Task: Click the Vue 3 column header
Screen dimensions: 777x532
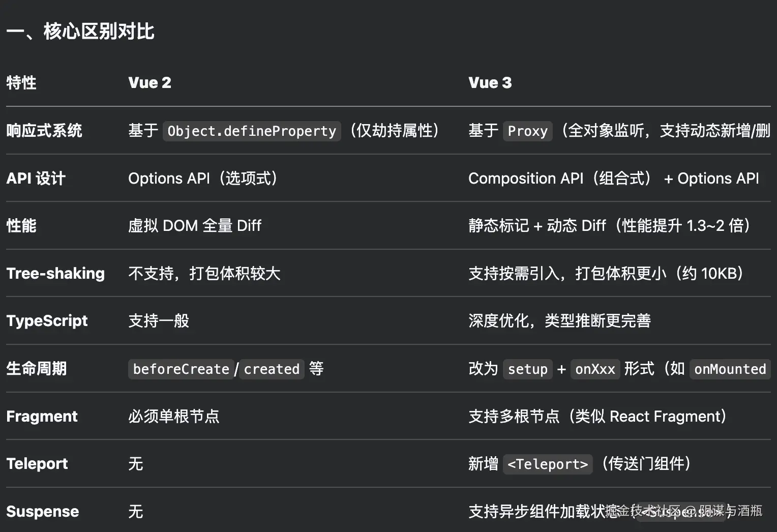Action: tap(490, 83)
